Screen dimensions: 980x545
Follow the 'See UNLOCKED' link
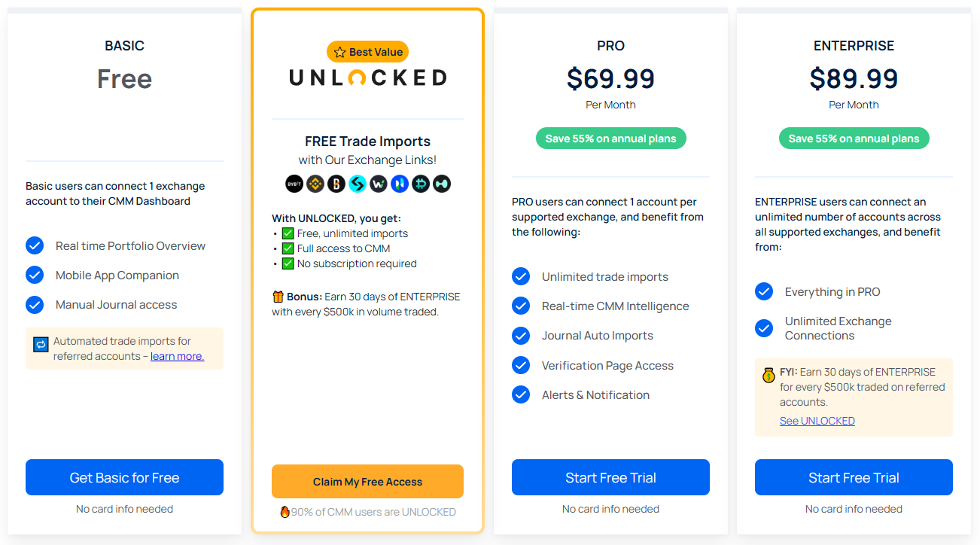click(x=817, y=421)
